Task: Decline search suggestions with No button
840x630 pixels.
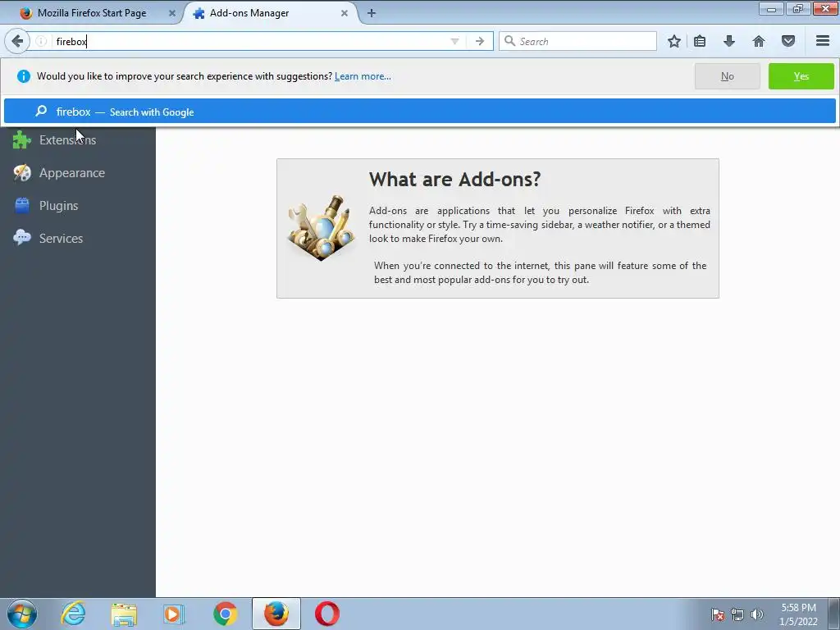Action: click(727, 76)
